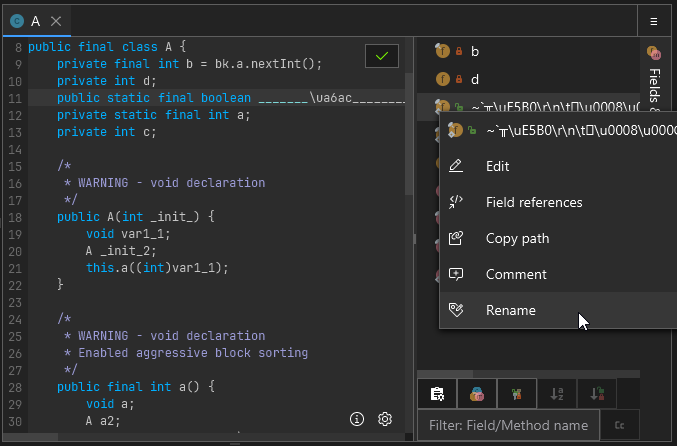The height and width of the screenshot is (446, 677).
Task: Toggle case sensitive Cc filter
Action: [620, 425]
